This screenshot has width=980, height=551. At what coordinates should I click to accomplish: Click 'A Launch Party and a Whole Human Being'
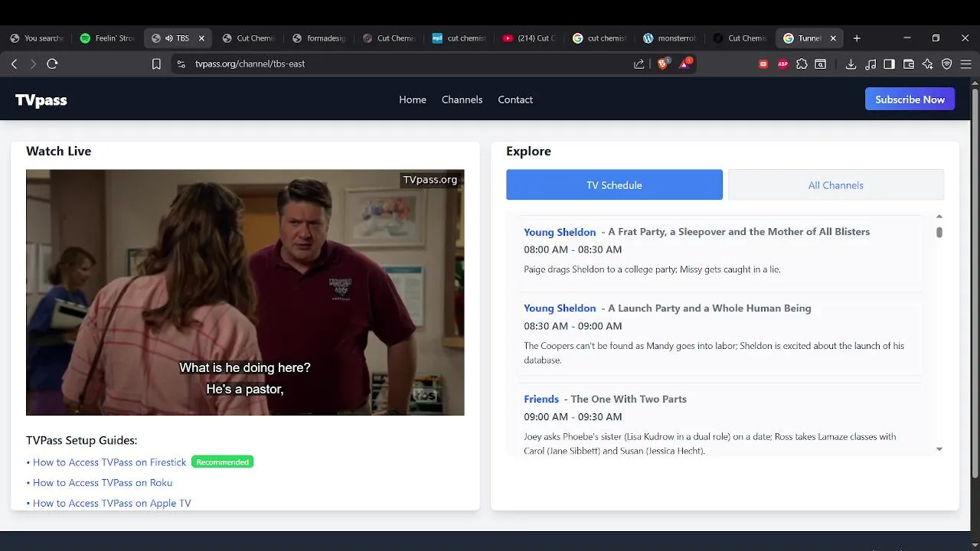[x=710, y=308]
